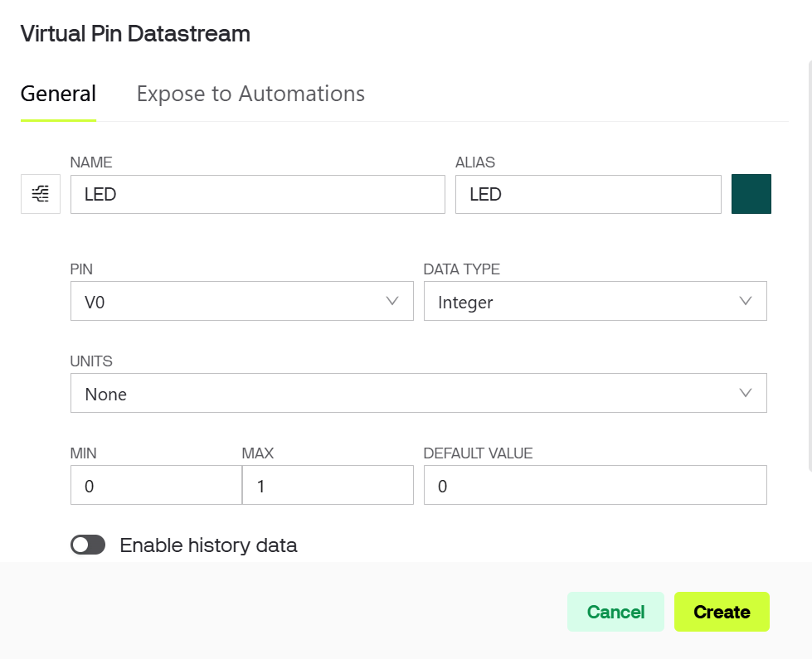Cancel the datastream creation
This screenshot has width=812, height=659.
pos(615,612)
